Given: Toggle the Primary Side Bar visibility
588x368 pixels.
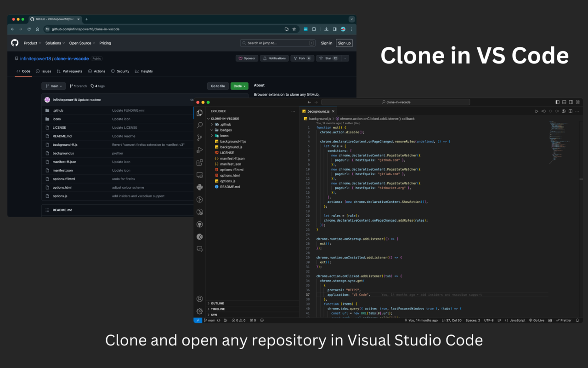Looking at the screenshot, I should (x=557, y=102).
